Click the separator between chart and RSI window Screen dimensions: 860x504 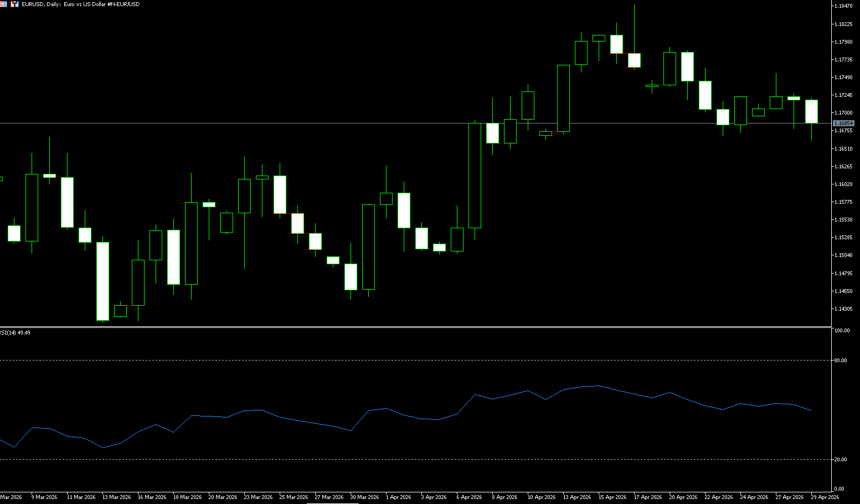click(415, 327)
